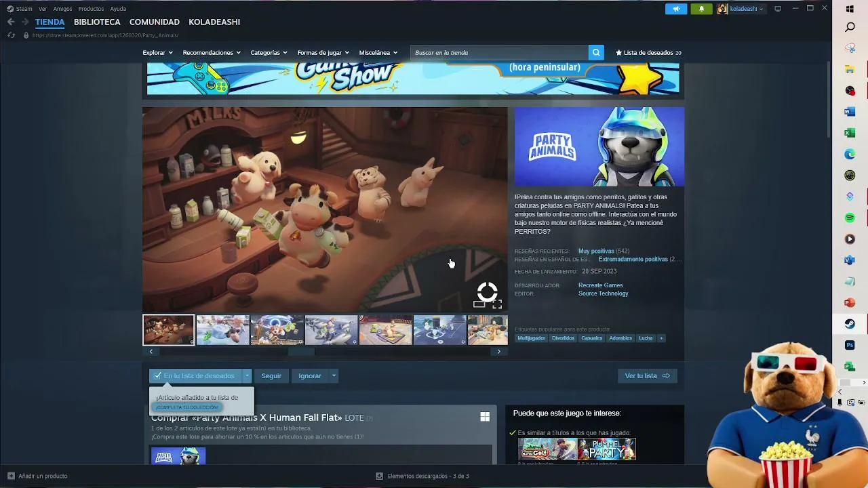Open Lista de deseados link
This screenshot has height=488, width=868.
[648, 52]
